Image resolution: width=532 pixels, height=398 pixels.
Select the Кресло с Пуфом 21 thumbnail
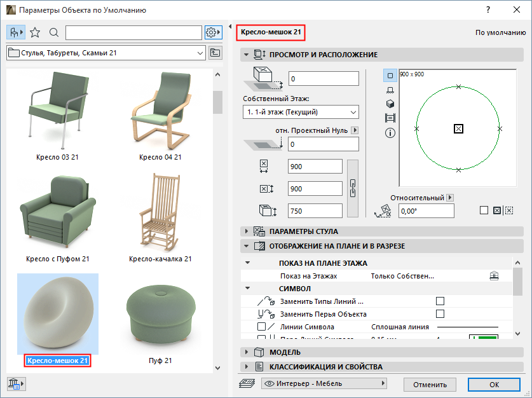(x=58, y=212)
